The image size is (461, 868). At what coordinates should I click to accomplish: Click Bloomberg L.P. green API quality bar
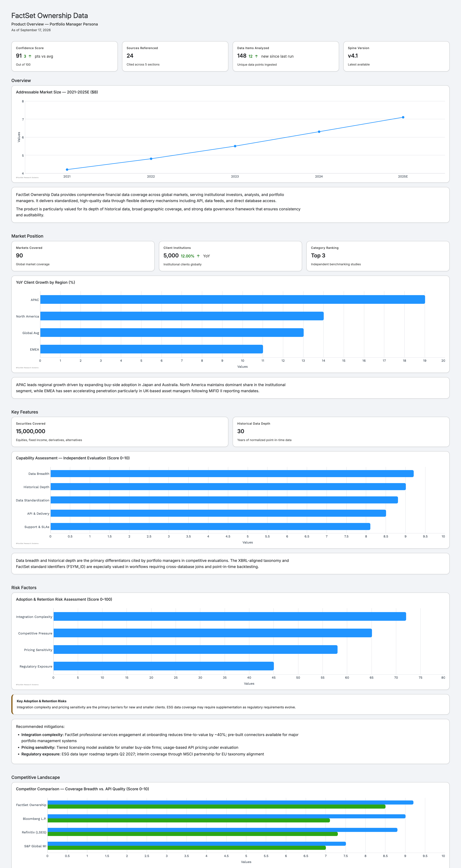coord(189,821)
